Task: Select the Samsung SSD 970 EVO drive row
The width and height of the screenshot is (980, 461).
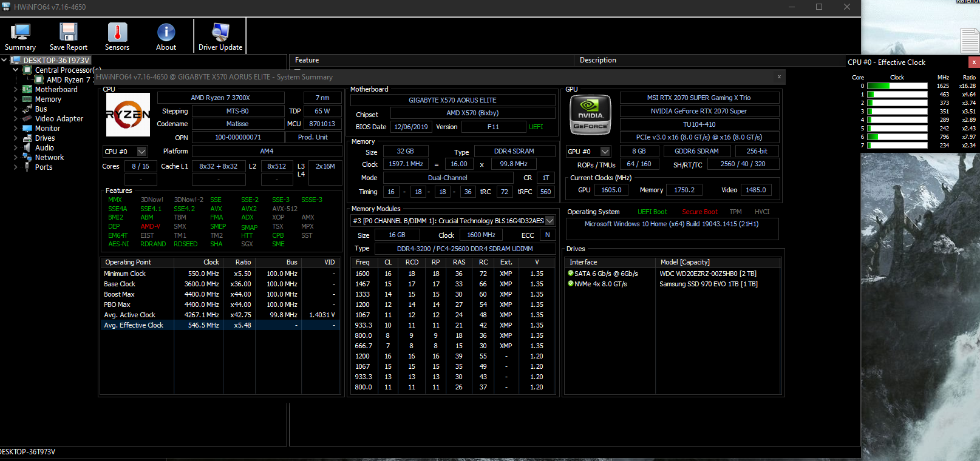Action: tap(673, 284)
